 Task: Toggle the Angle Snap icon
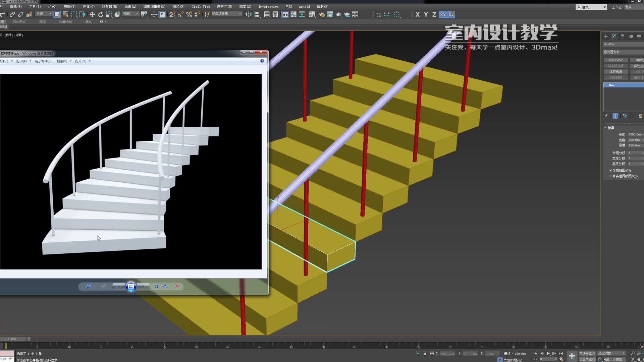click(180, 14)
